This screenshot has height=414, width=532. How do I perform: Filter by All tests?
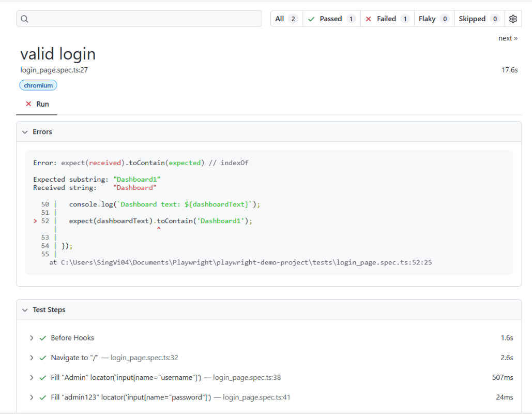(286, 19)
